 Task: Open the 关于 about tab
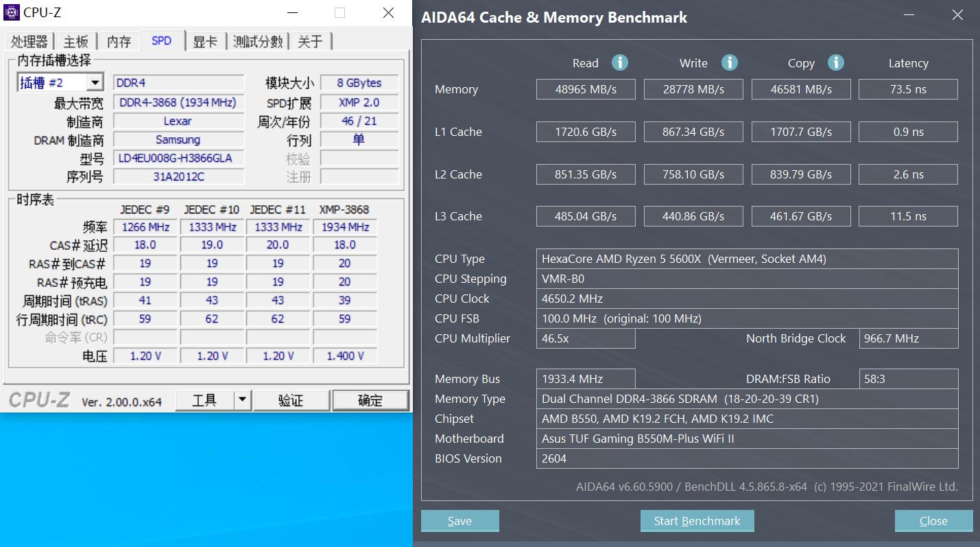click(x=311, y=41)
